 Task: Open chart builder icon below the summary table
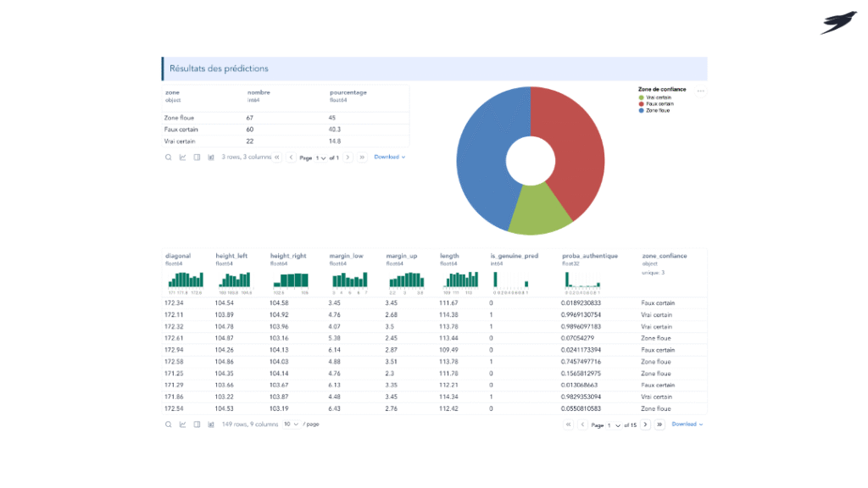pos(182,157)
